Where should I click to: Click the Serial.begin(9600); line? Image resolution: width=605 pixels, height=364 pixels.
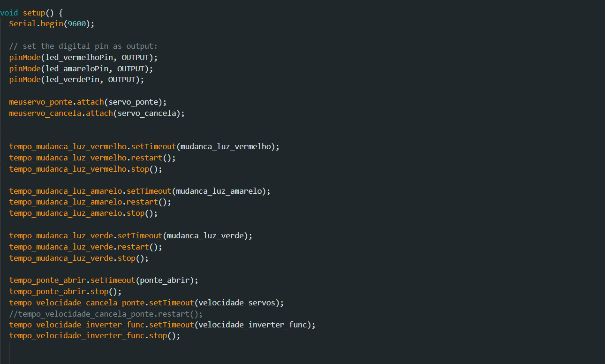[x=52, y=23]
